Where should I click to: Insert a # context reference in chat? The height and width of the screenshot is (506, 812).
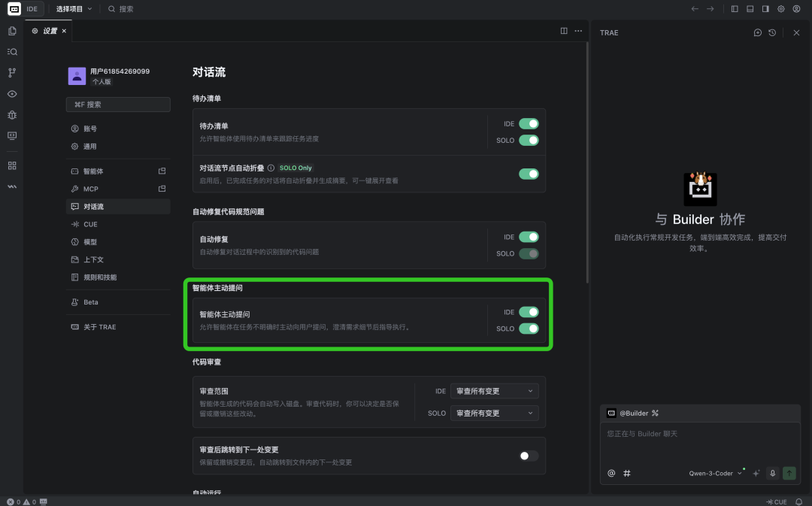(x=627, y=474)
